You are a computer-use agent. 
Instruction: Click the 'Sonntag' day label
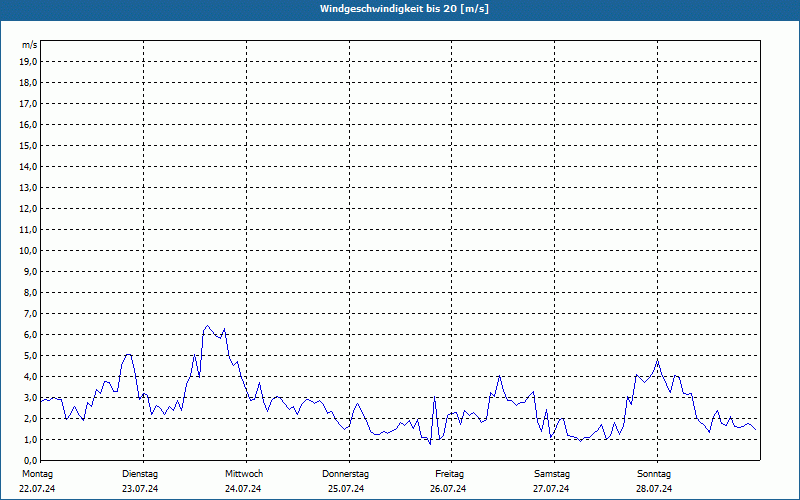(654, 474)
